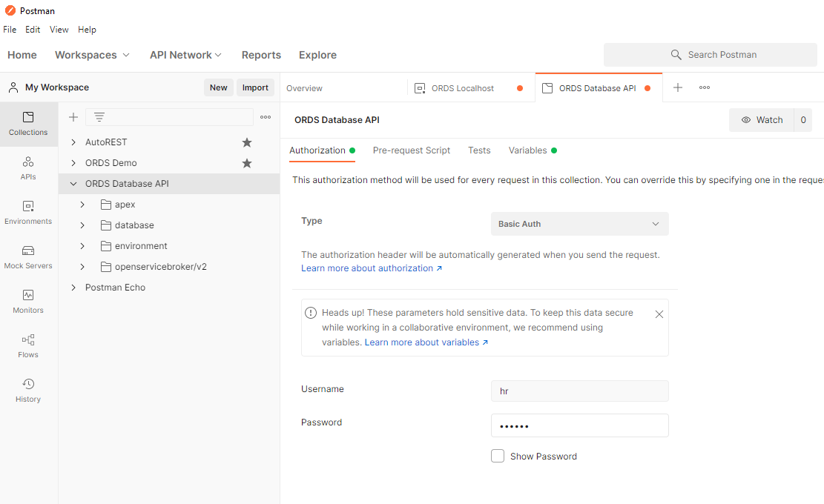Screen dimensions: 824x504
Task: Expand the Postman Echo collection
Action: point(73,287)
